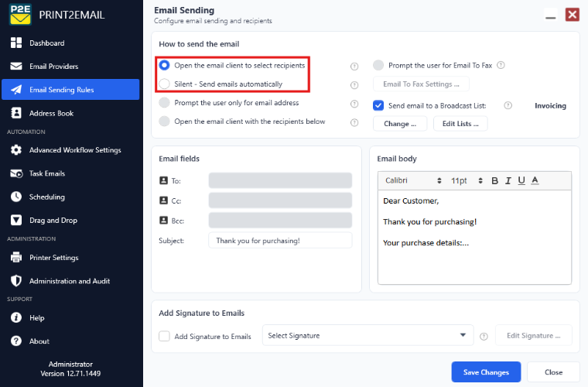The width and height of the screenshot is (588, 387).
Task: Click help icon for open email client option
Action: click(x=354, y=67)
